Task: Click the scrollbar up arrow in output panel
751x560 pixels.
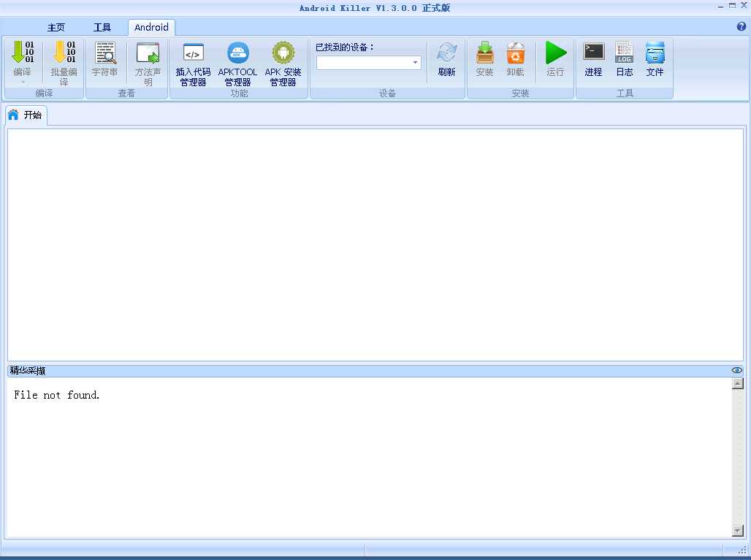Action: point(738,383)
